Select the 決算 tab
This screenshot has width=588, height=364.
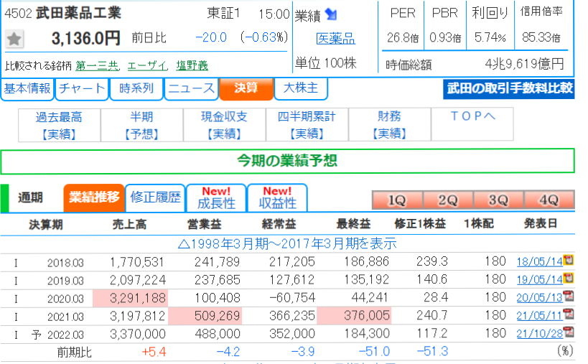click(x=246, y=89)
